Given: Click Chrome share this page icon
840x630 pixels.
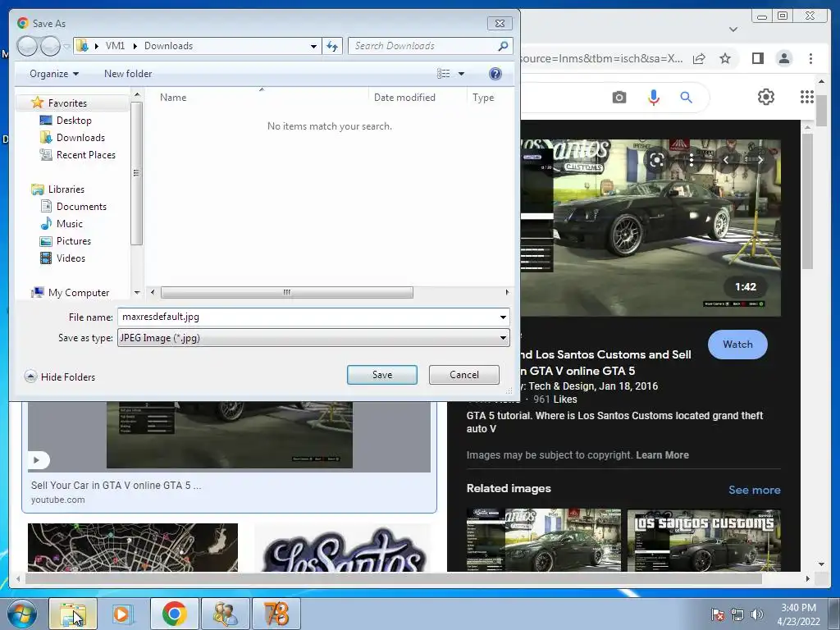Looking at the screenshot, I should coord(699,58).
